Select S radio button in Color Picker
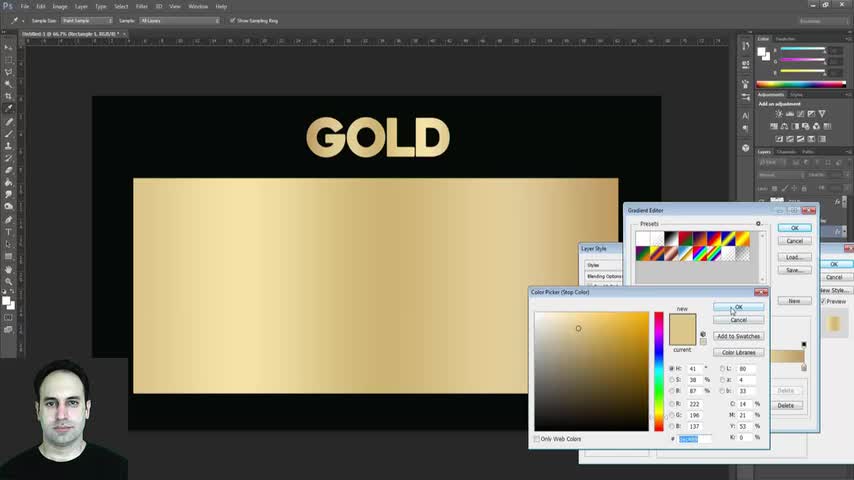 click(x=672, y=380)
